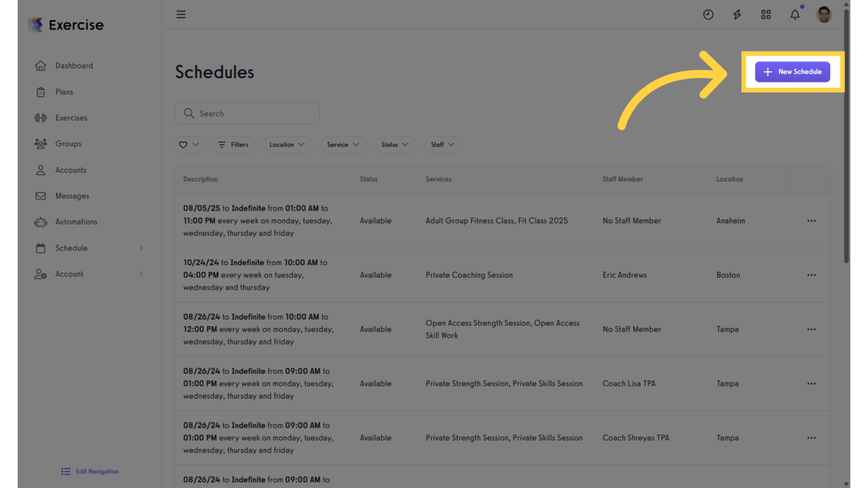Click the Groups sidebar icon

pos(41,144)
